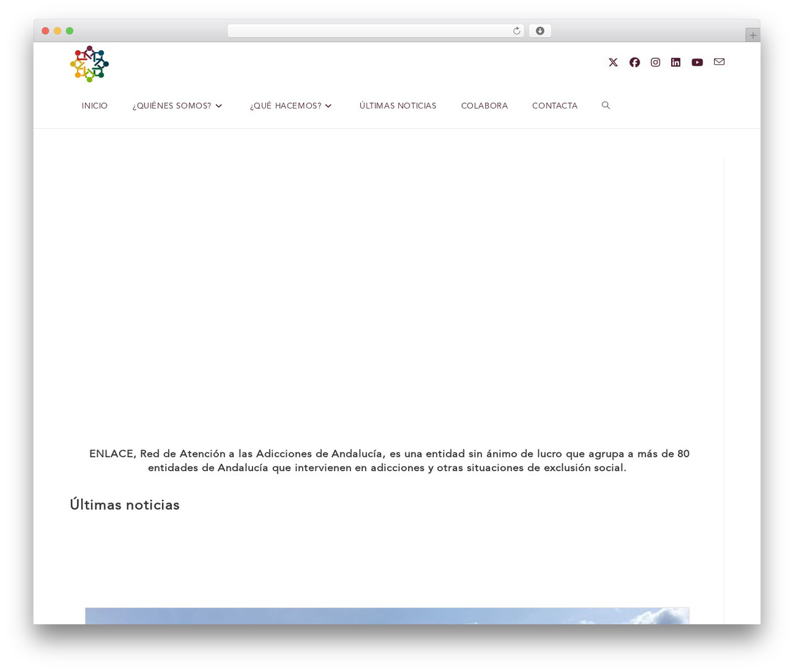Click the ENLACE description paragraph

389,461
